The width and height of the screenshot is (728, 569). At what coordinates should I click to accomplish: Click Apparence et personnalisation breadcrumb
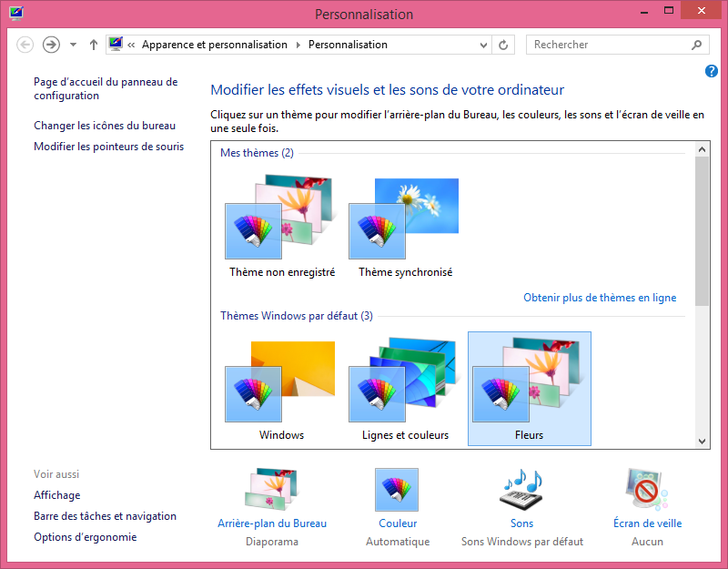(215, 45)
